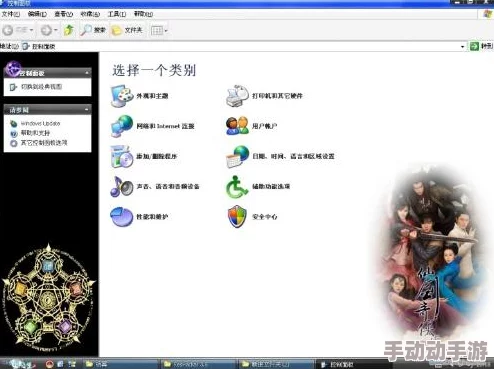This screenshot has height=369, width=494.
Task: Open the 日期、时间、语言和区域设置 icon
Action: [x=237, y=156]
